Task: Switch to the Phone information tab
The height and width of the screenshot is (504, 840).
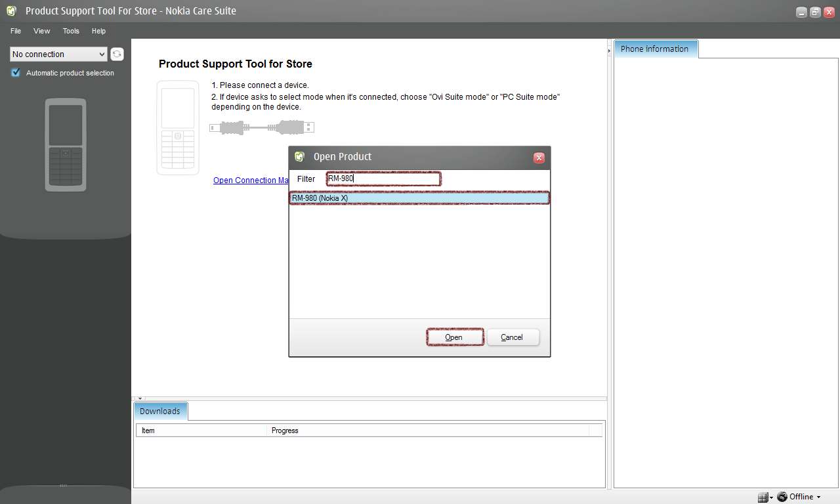Action: click(655, 49)
